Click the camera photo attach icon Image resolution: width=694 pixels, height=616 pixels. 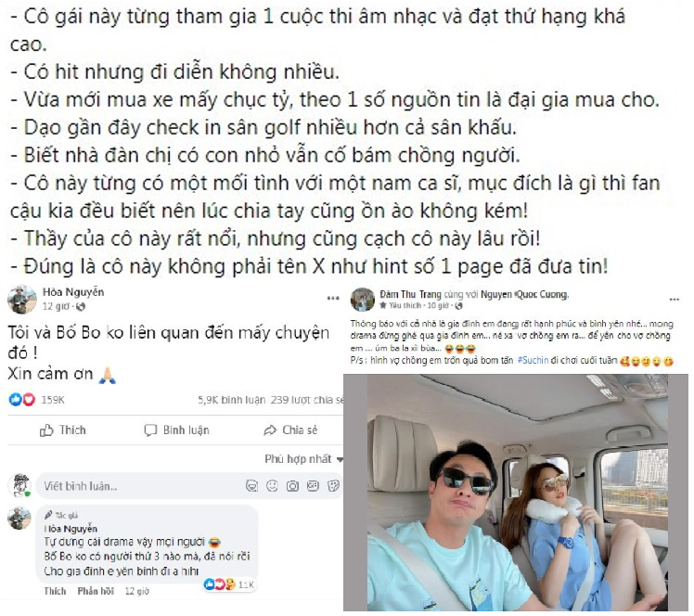(x=292, y=486)
